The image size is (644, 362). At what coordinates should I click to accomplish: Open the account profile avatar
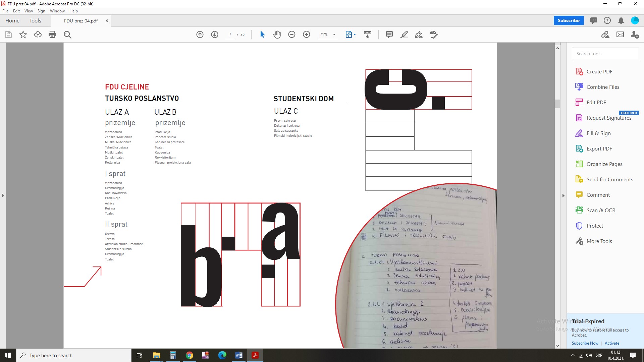(x=635, y=20)
